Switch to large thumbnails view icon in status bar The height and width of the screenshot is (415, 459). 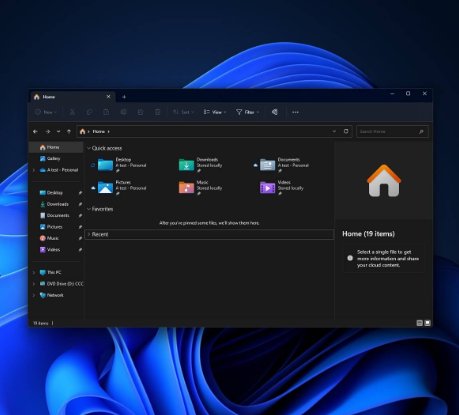[x=427, y=323]
